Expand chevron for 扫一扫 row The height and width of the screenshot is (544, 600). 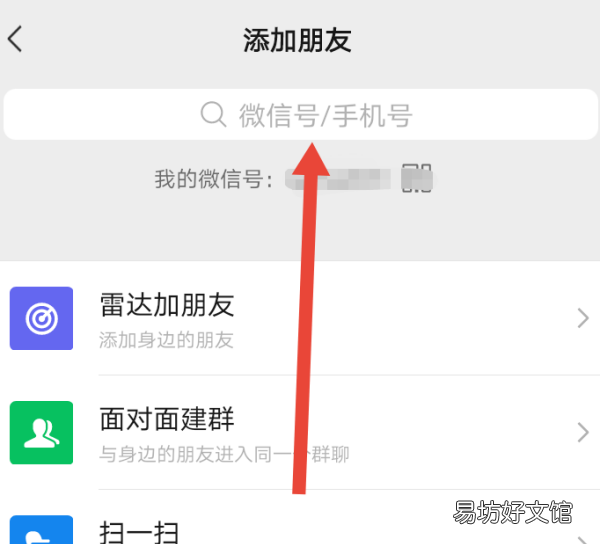(x=583, y=540)
